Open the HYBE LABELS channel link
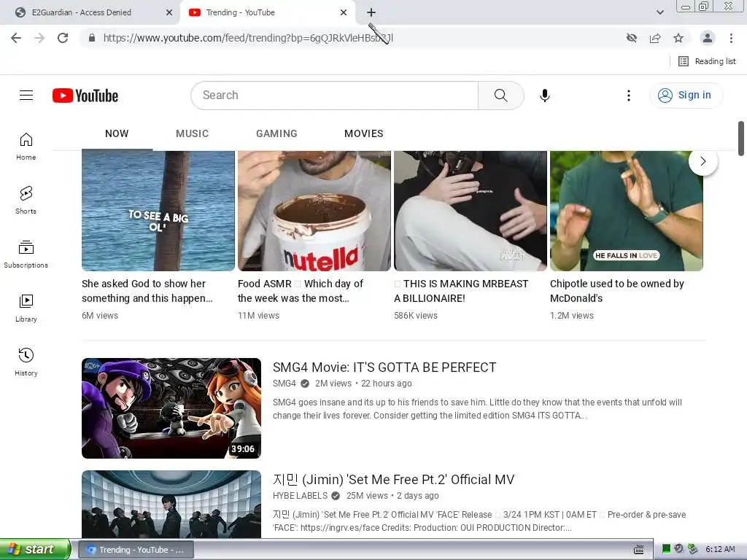 click(x=300, y=496)
